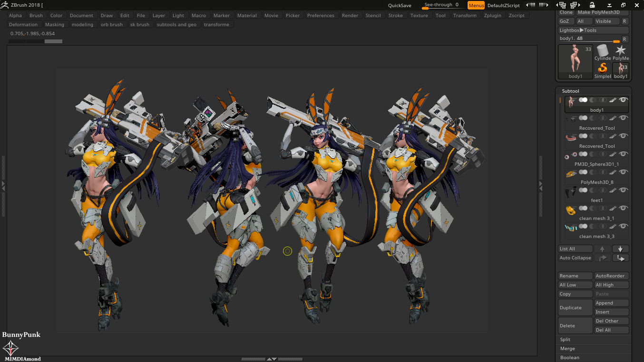Screen dimensions: 644x362
Task: Click the Delete subtool button
Action: click(x=576, y=326)
